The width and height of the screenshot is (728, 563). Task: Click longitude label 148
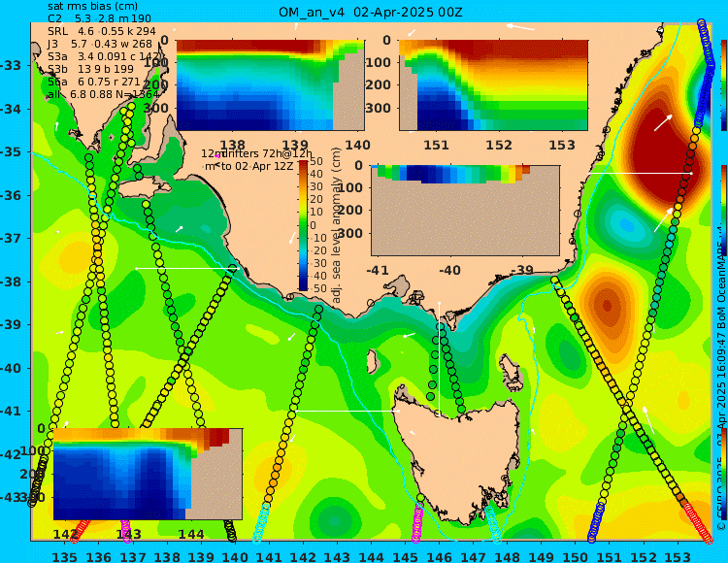[507, 556]
